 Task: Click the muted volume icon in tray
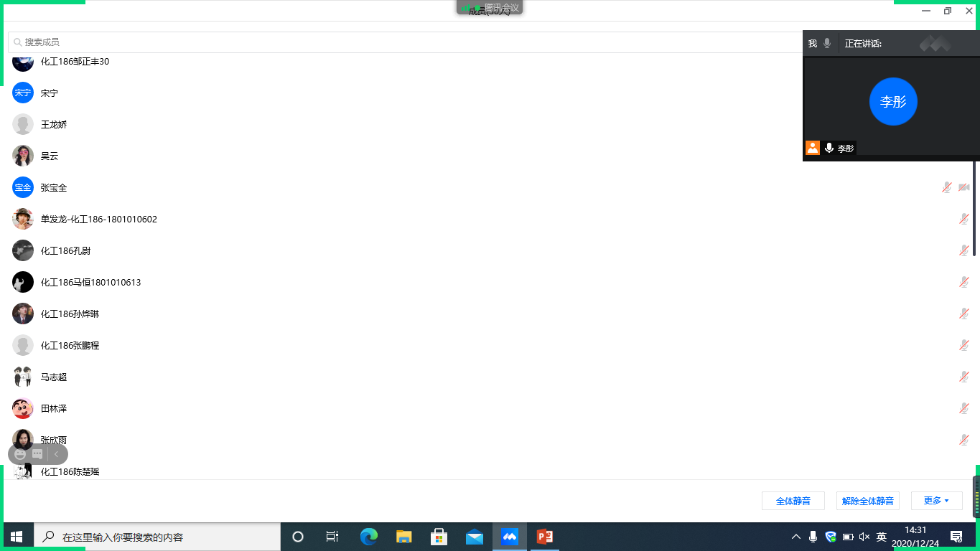coord(864,537)
